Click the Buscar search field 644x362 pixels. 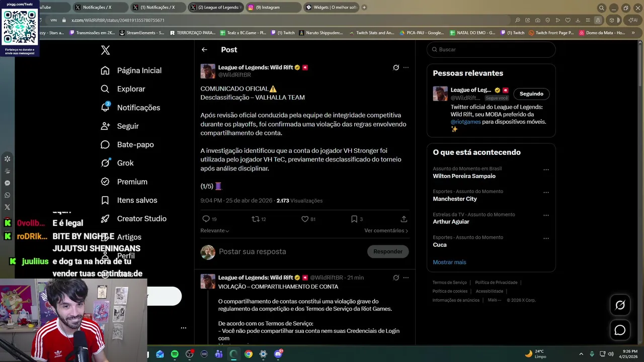(491, 50)
